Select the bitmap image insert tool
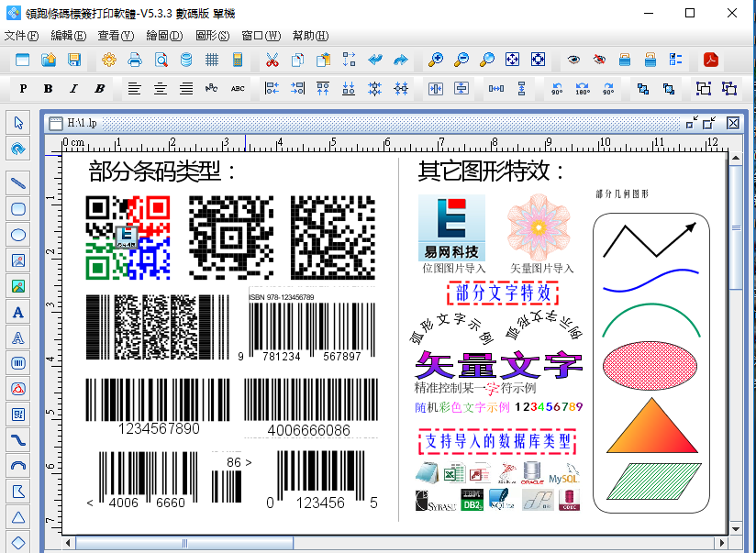 18,260
